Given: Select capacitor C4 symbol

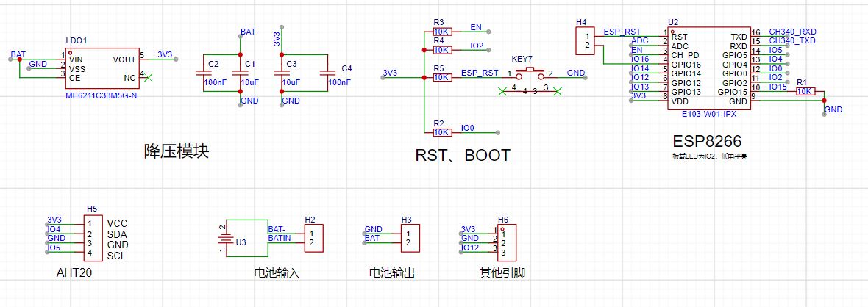Looking at the screenshot, I should click(327, 73).
